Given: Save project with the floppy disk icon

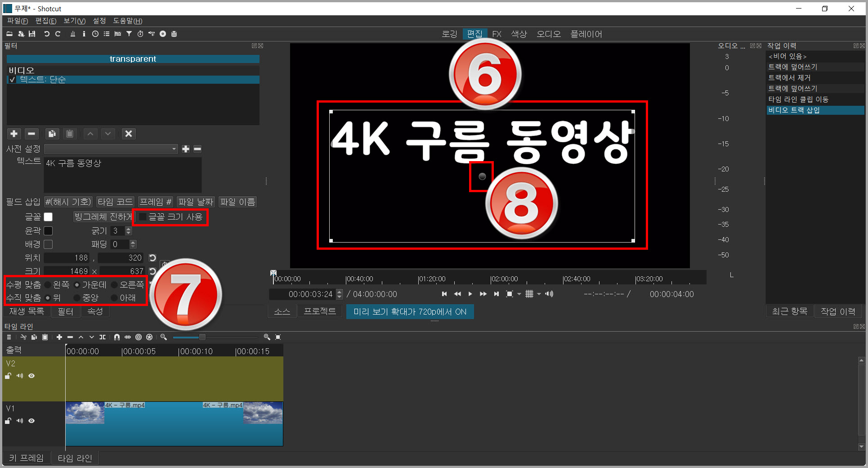Looking at the screenshot, I should 32,34.
